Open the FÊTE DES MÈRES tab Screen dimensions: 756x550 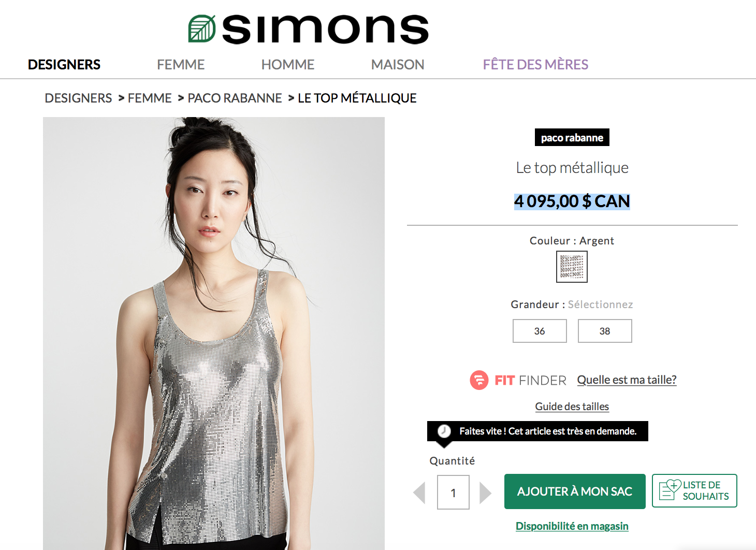535,65
